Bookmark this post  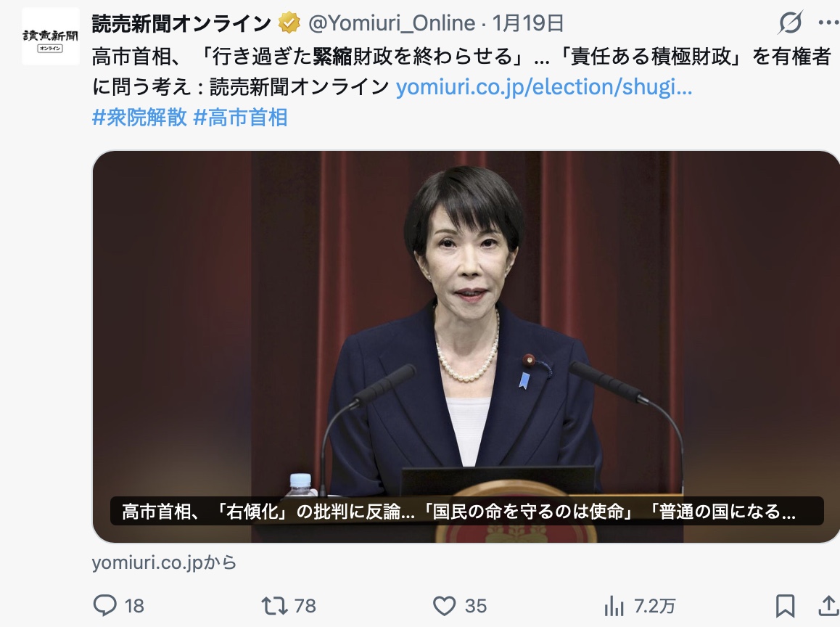[785, 606]
